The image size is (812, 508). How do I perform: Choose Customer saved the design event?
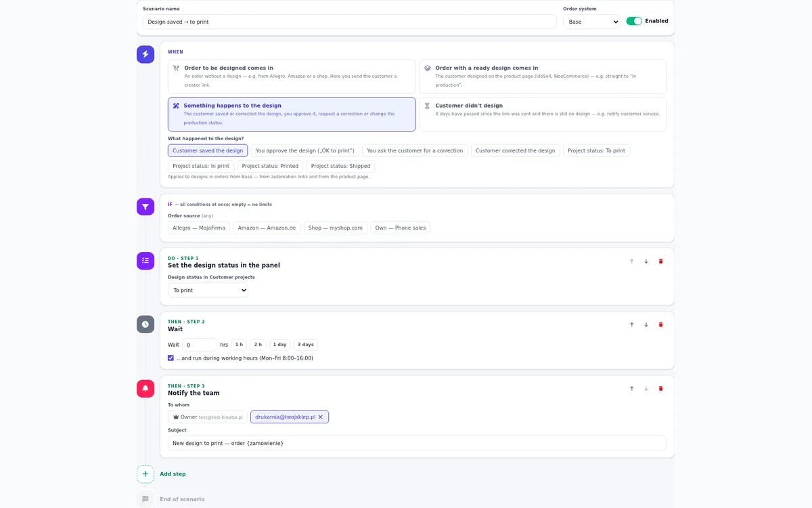(208, 150)
